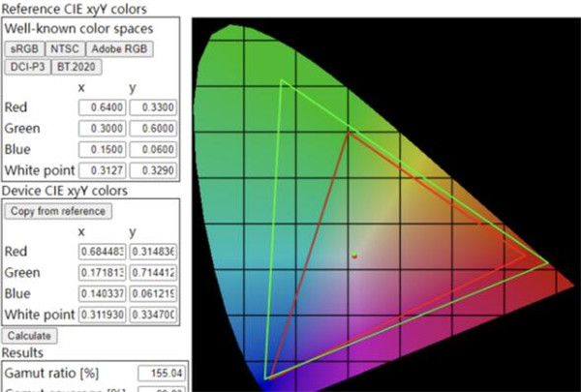Pick the DCI-P3 color space button
Viewport: 581px width, 392px height.
tap(26, 68)
